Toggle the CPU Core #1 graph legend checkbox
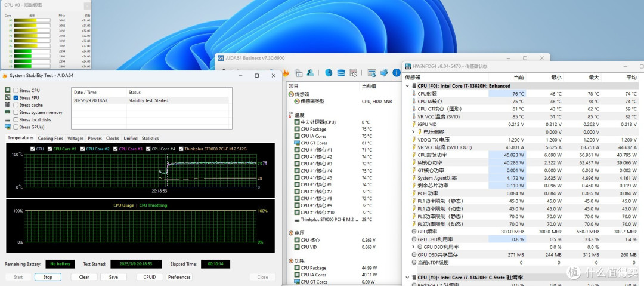This screenshot has height=286, width=644. tap(49, 149)
